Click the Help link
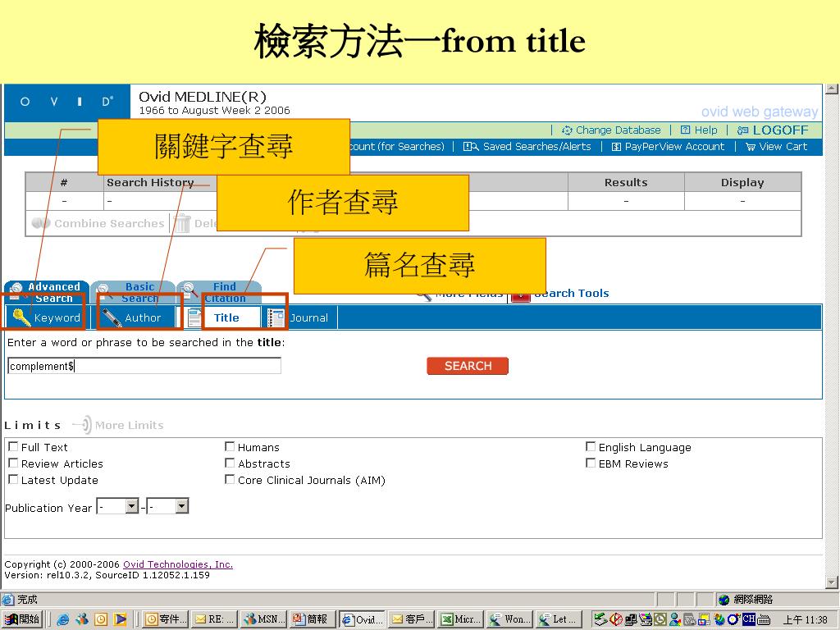 click(705, 130)
